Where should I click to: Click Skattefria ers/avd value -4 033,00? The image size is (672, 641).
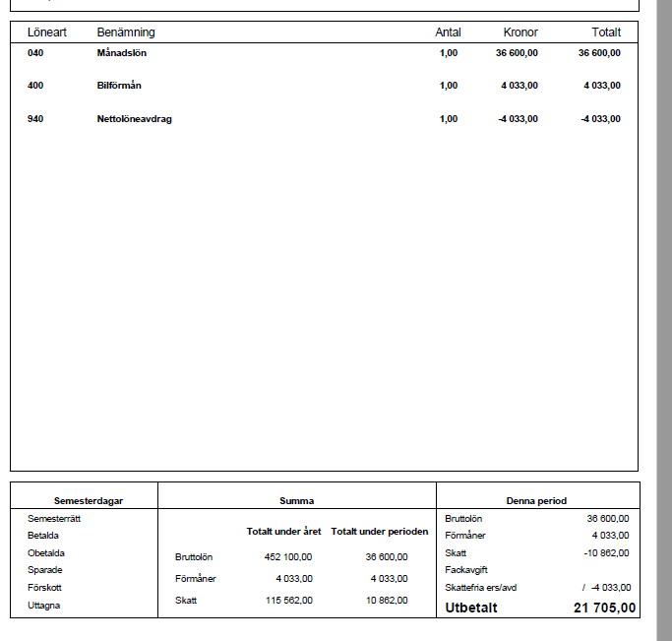pos(611,588)
